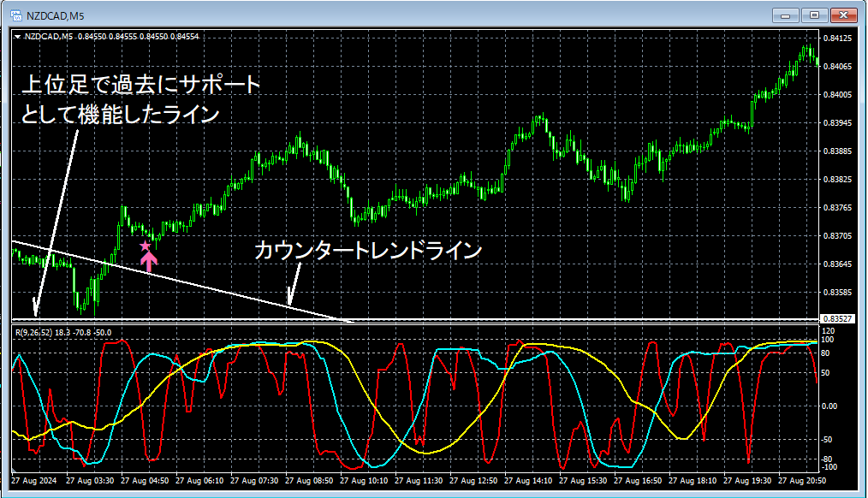Image resolution: width=868 pixels, height=498 pixels.
Task: Click time axis label 27 Aug 20:50
Action: (802, 481)
